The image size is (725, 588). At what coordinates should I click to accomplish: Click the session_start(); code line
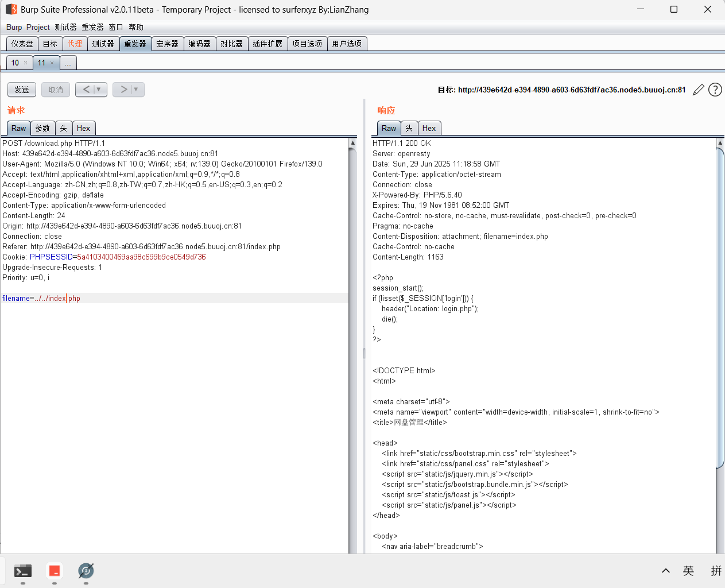[x=398, y=288]
